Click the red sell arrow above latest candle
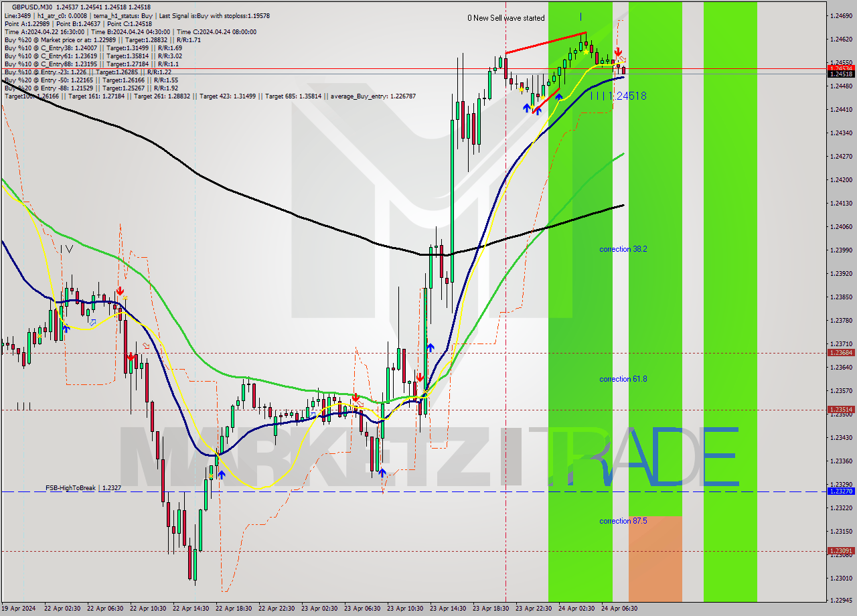This screenshot has width=857, height=616. [619, 52]
